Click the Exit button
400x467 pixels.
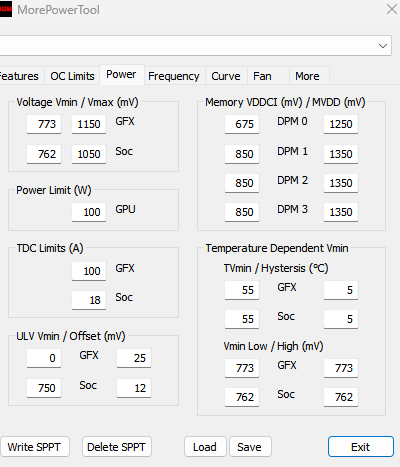361,447
